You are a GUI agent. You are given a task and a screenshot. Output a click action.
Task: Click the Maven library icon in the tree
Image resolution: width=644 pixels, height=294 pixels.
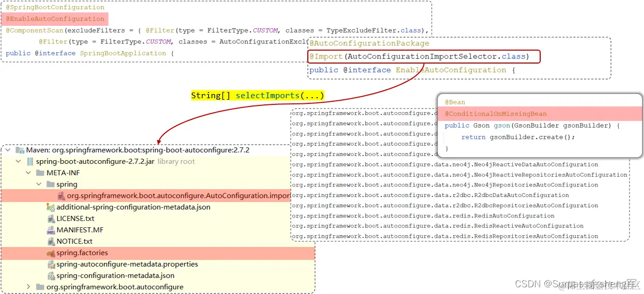click(20, 150)
